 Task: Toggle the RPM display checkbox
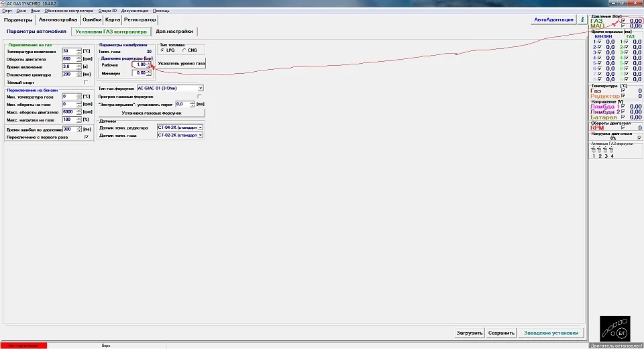[623, 128]
